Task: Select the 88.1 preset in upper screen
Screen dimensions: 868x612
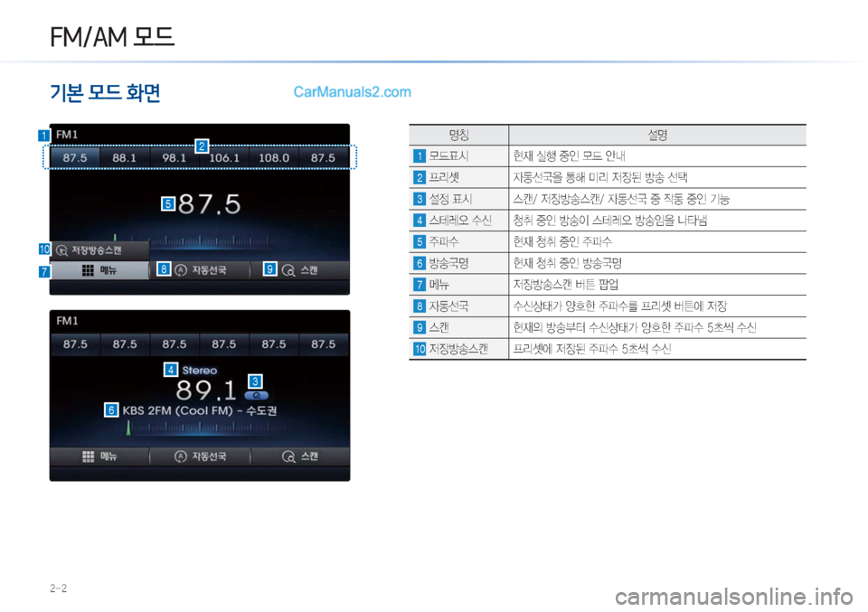Action: (125, 157)
